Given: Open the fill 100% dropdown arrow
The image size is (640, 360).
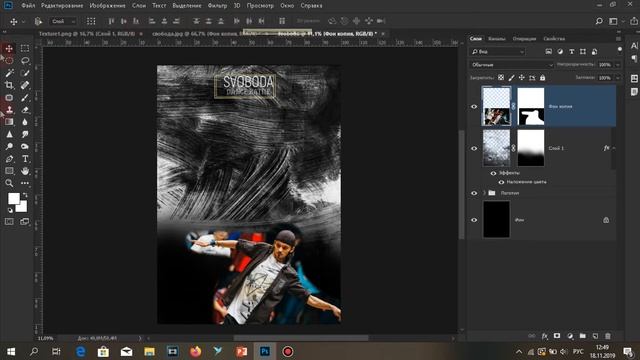Looking at the screenshot, I should [618, 78].
